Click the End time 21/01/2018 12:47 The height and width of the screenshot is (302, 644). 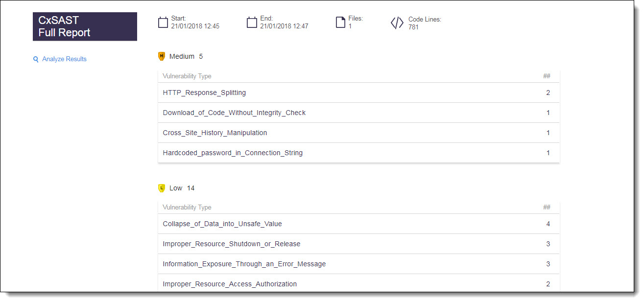coord(284,26)
